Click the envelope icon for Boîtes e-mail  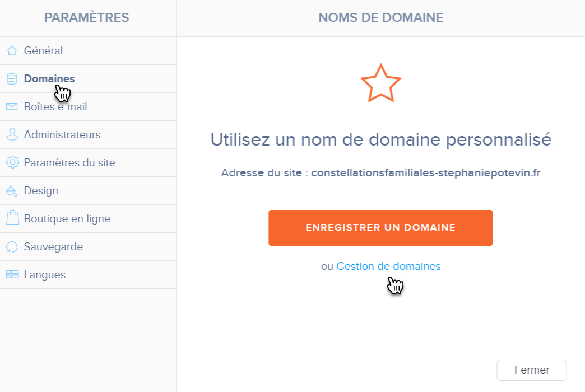[x=12, y=107]
